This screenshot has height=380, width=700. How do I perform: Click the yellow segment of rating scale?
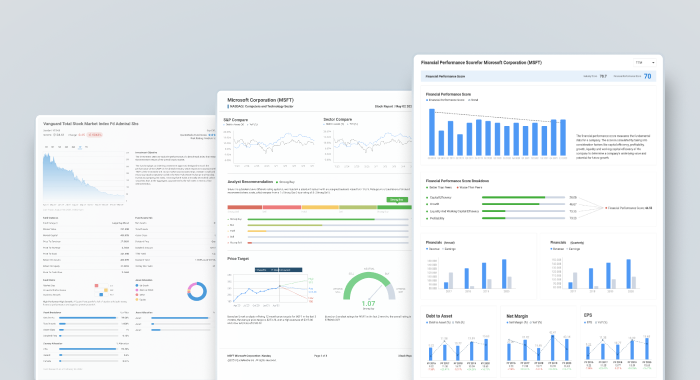point(320,207)
